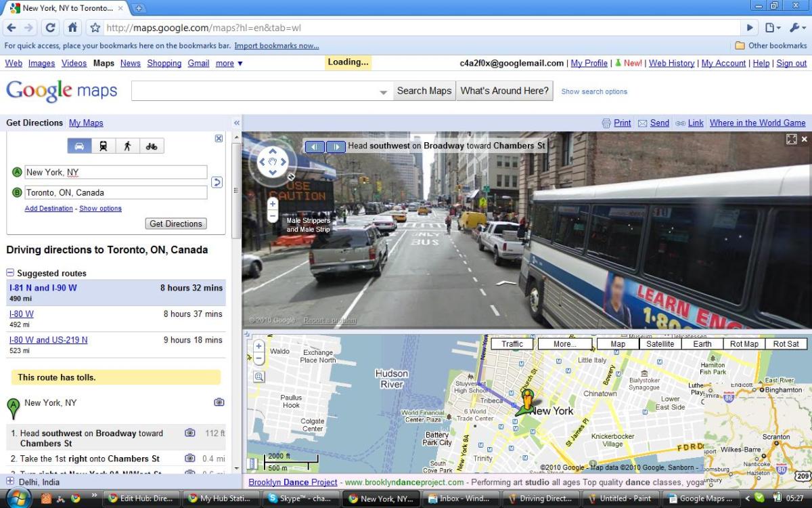812x508 pixels.
Task: Click the Get Directions button
Action: click(x=176, y=224)
